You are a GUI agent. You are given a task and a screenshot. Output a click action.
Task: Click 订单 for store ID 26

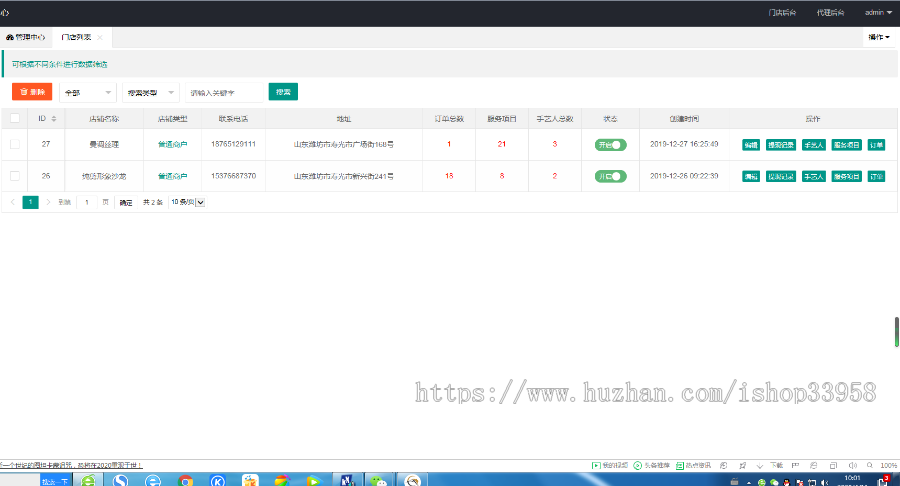pos(876,176)
